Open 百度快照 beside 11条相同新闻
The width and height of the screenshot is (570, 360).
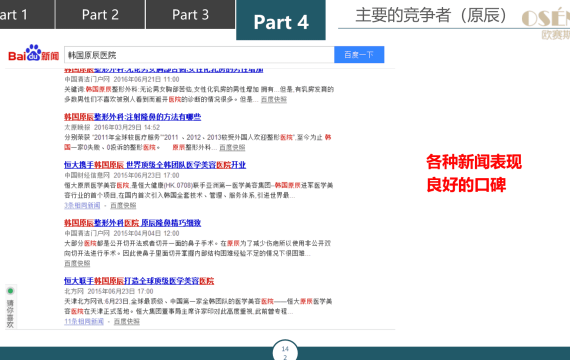tap(127, 322)
